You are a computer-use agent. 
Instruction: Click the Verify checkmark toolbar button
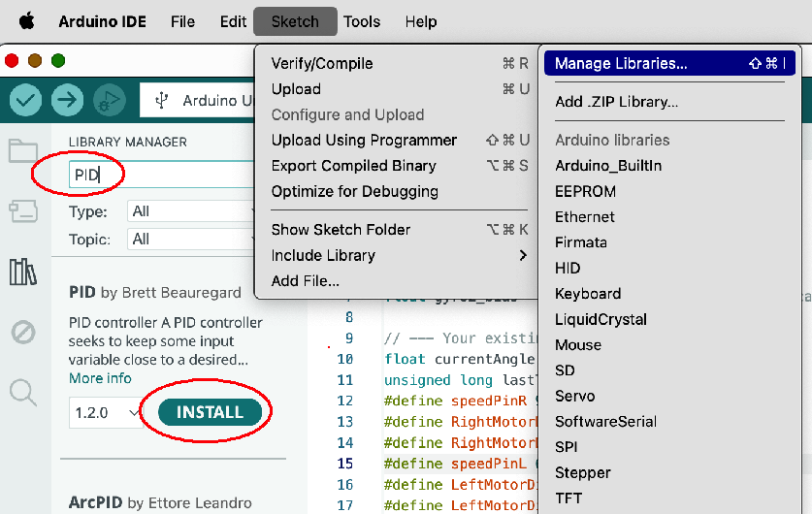[x=25, y=99]
